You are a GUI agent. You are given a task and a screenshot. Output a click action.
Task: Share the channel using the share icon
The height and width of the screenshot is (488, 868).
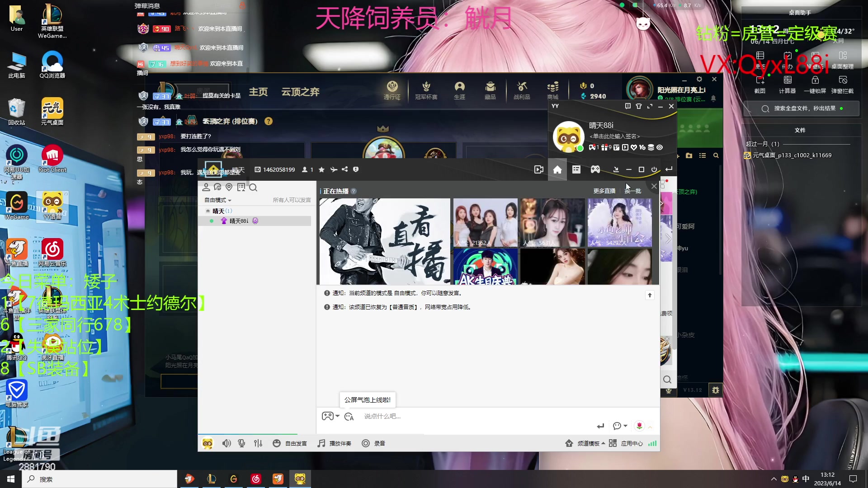[345, 169]
